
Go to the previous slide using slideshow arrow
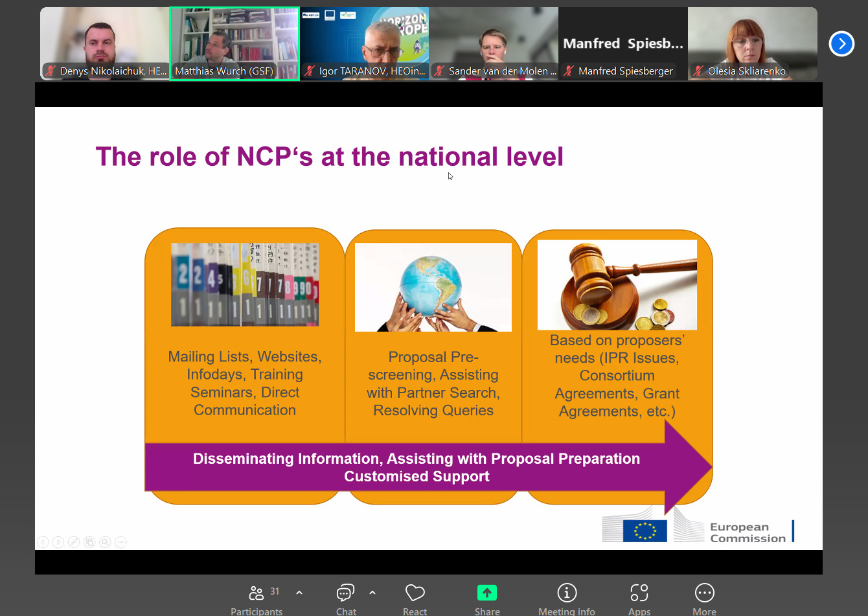[x=43, y=542]
